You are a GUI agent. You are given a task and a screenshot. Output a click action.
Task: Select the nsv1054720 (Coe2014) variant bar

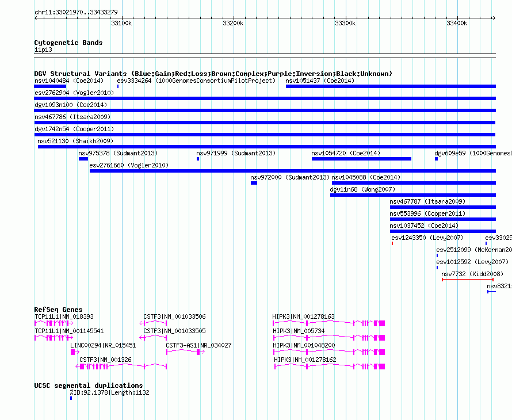(361, 159)
